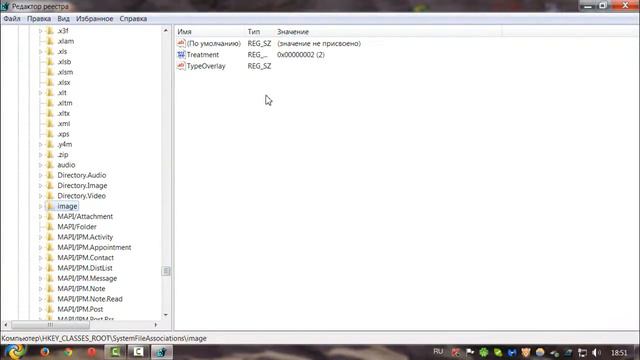Click the folder icon beside .xlam
The image size is (640, 360).
[50, 41]
